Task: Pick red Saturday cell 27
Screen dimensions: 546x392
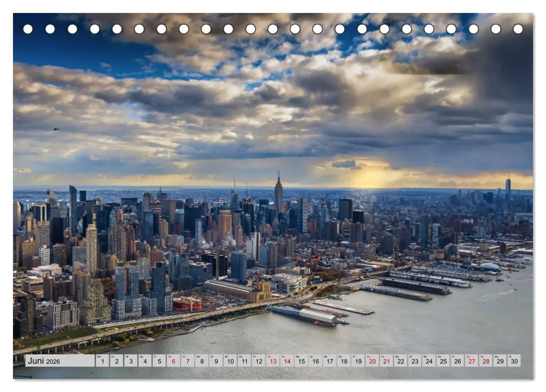Action: pos(472,361)
